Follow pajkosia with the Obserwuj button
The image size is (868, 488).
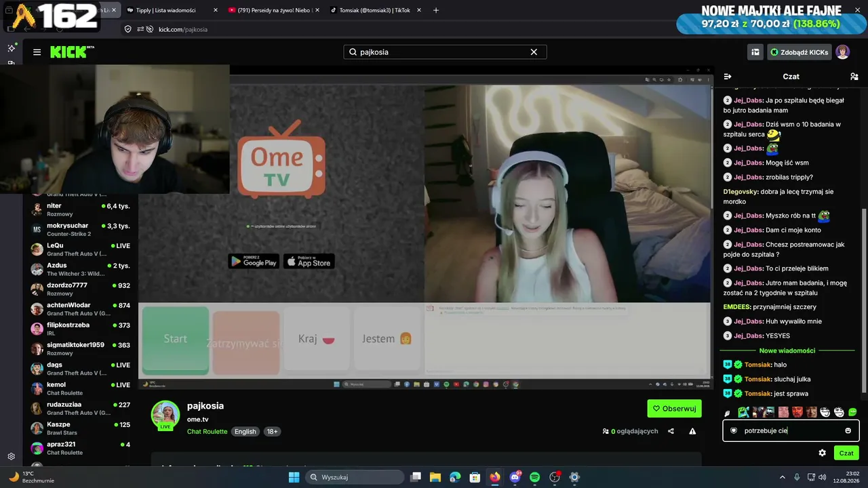675,409
